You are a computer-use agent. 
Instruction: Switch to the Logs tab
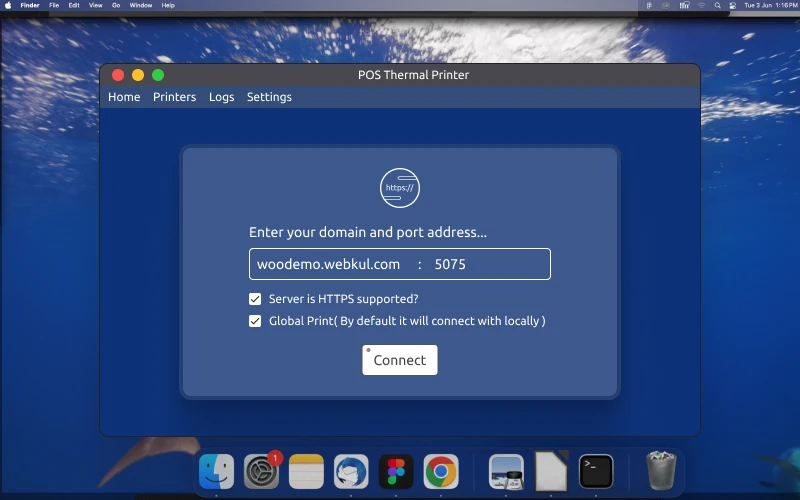(221, 97)
